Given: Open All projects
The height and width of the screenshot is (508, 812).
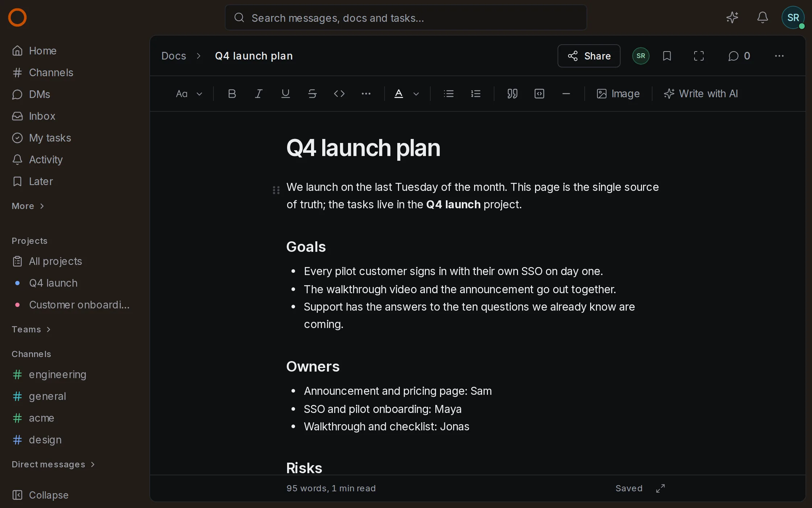Looking at the screenshot, I should tap(75, 261).
